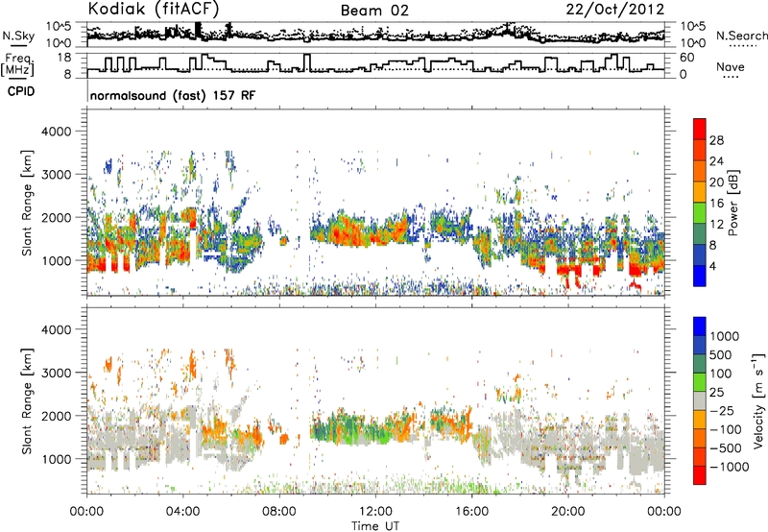This screenshot has width=768, height=532.
Task: Click '3000' on the power plot axis
Action: [57, 175]
